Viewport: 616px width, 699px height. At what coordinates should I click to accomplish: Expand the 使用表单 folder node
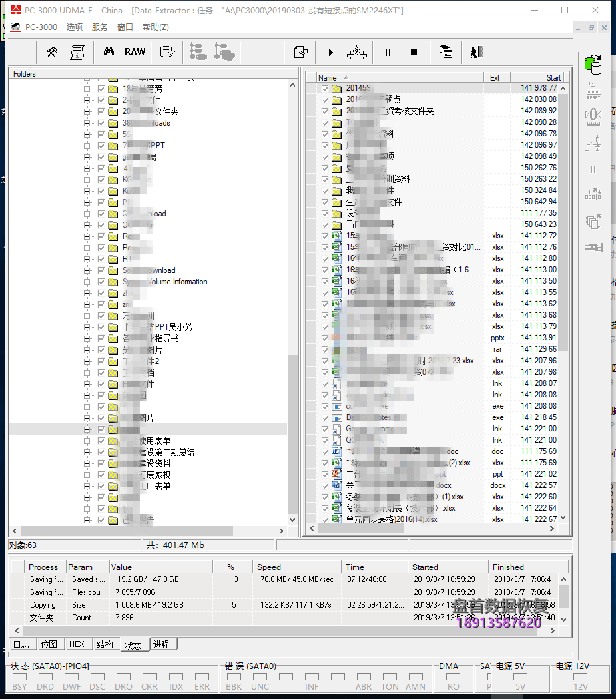(87, 441)
